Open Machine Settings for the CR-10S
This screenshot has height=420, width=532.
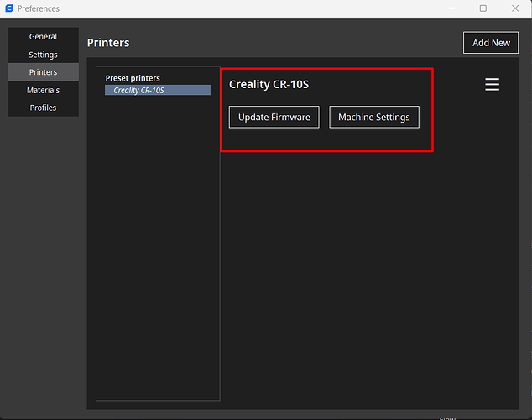click(x=374, y=117)
